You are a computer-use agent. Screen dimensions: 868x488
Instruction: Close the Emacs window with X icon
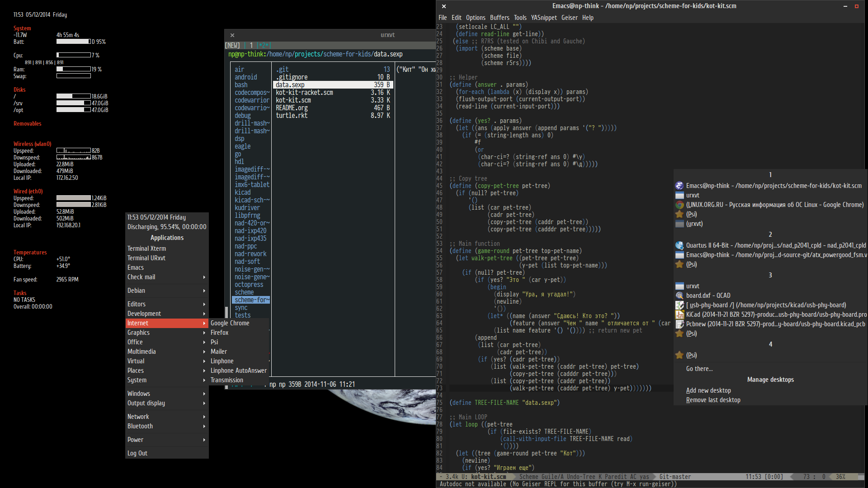pyautogui.click(x=444, y=6)
